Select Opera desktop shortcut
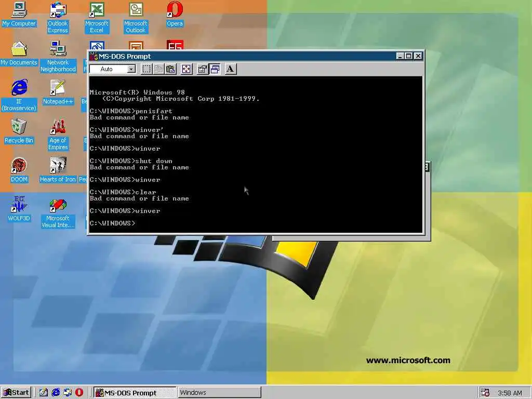This screenshot has height=399, width=532. point(175,14)
